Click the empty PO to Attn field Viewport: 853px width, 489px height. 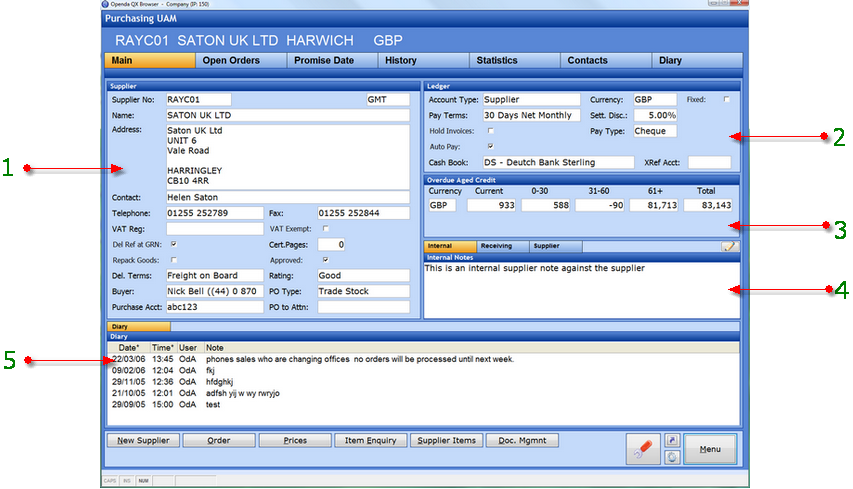pos(363,307)
